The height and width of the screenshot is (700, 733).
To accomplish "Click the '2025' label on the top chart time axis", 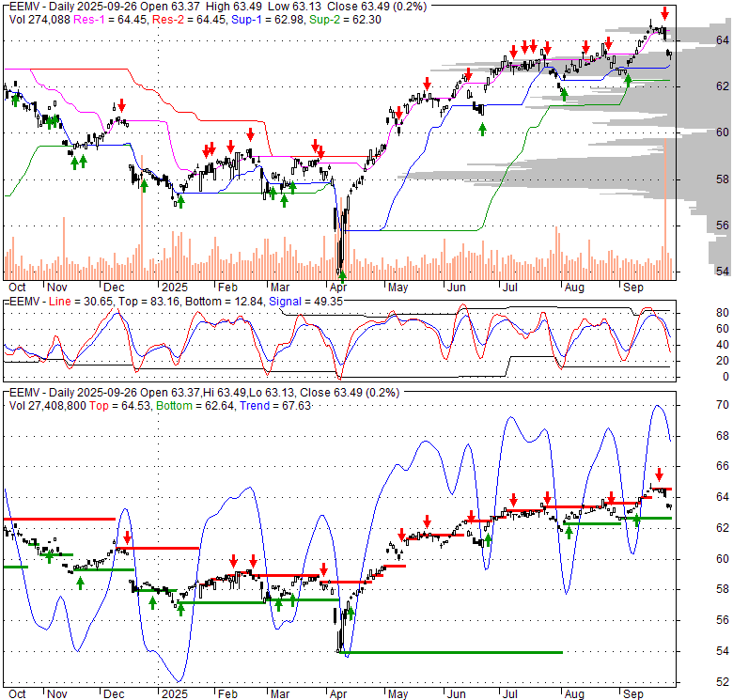I will coord(175,288).
